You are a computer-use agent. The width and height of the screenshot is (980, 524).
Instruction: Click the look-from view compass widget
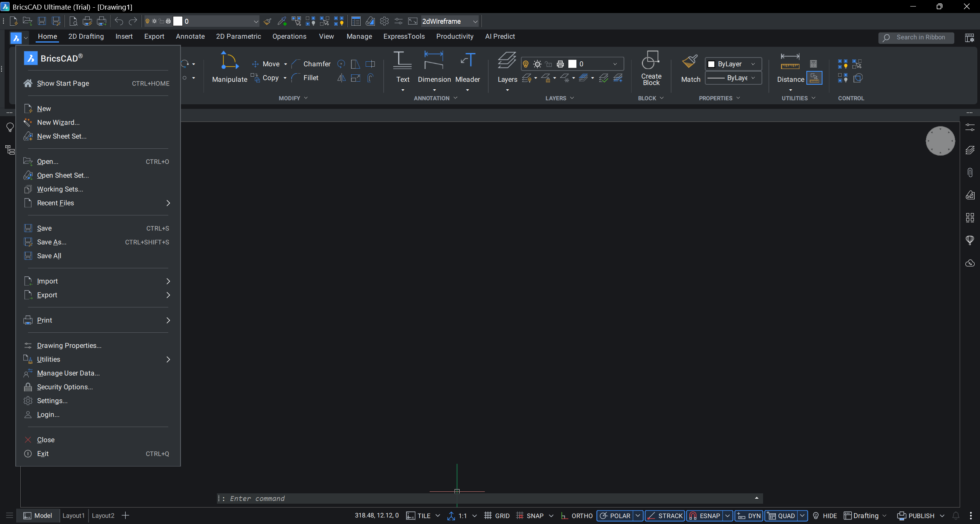click(940, 141)
